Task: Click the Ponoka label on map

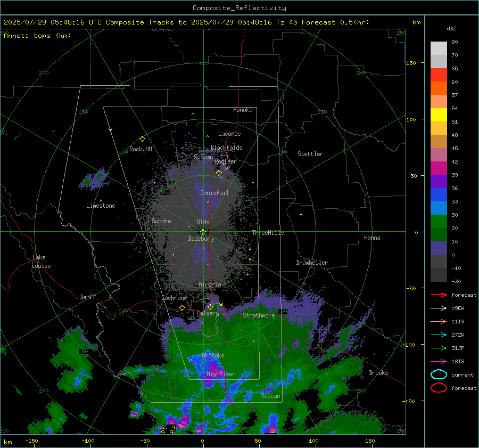Action: click(x=243, y=110)
